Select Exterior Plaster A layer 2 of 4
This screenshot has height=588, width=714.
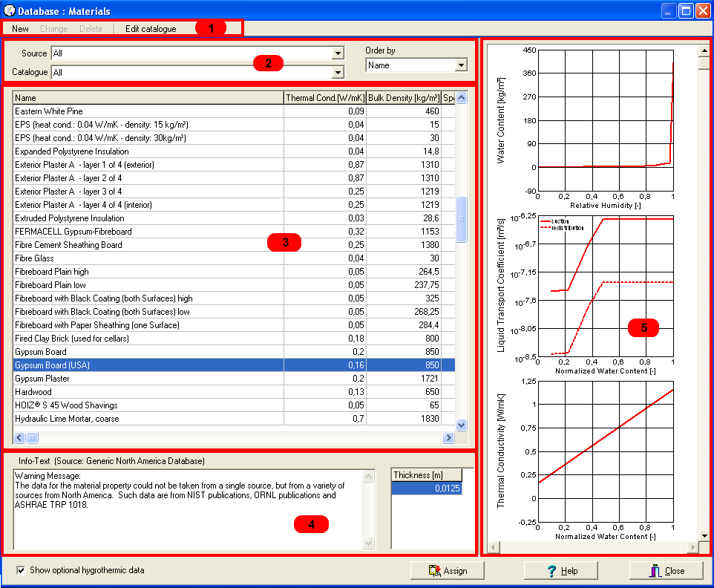click(234, 178)
